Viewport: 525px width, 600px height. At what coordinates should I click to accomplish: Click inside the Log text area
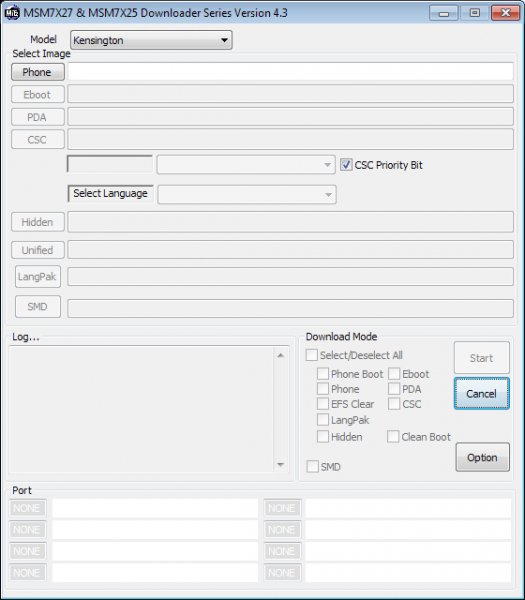coord(142,409)
